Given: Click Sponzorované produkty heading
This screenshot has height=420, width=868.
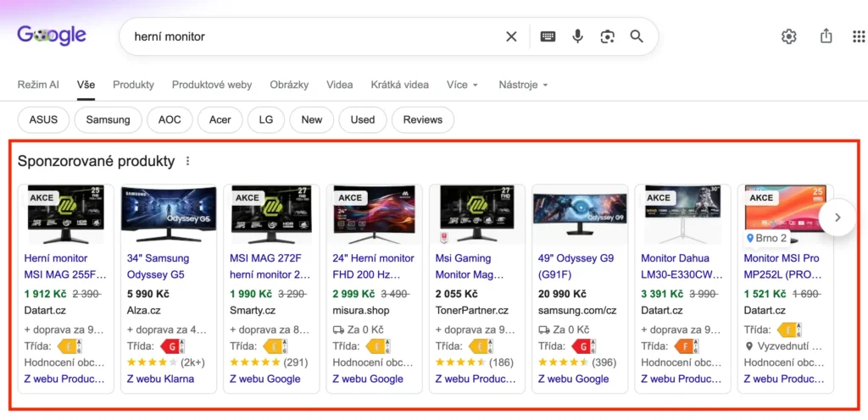Looking at the screenshot, I should (x=97, y=162).
